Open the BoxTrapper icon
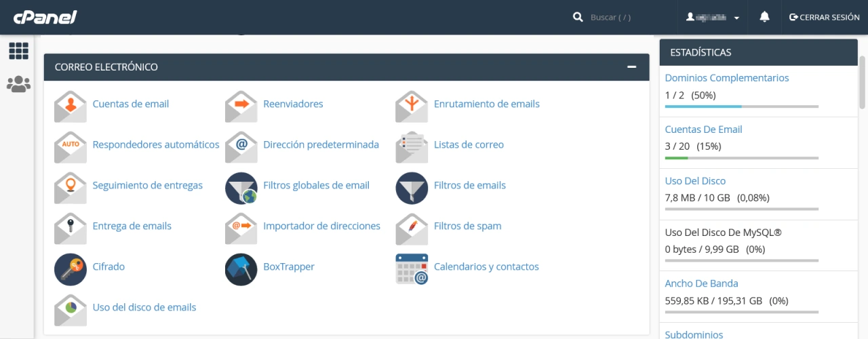 tap(241, 269)
